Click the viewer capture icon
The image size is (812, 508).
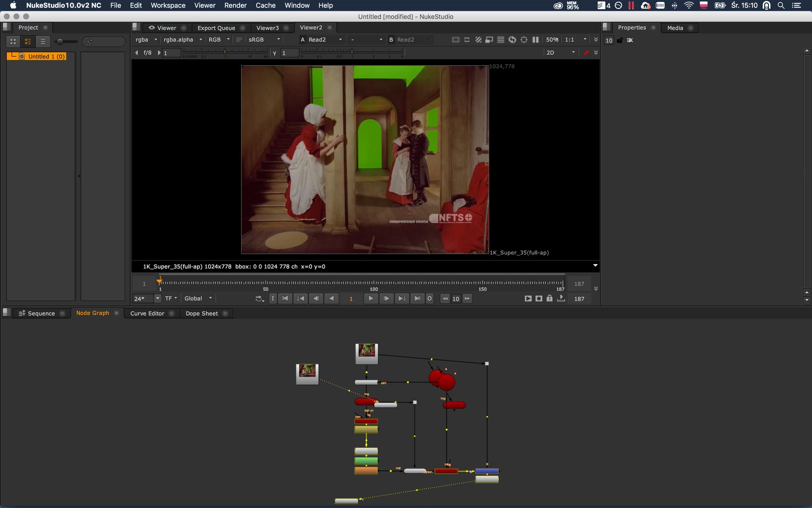click(x=539, y=299)
